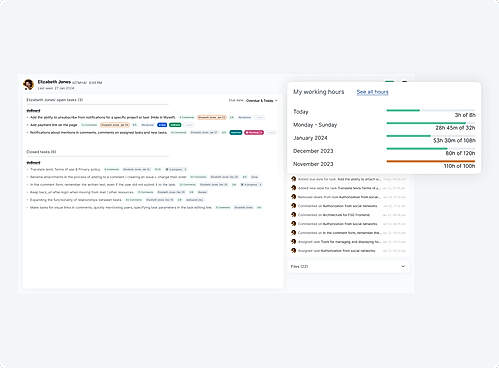
Task: Expand the Files (22) section
Action: coord(348,266)
